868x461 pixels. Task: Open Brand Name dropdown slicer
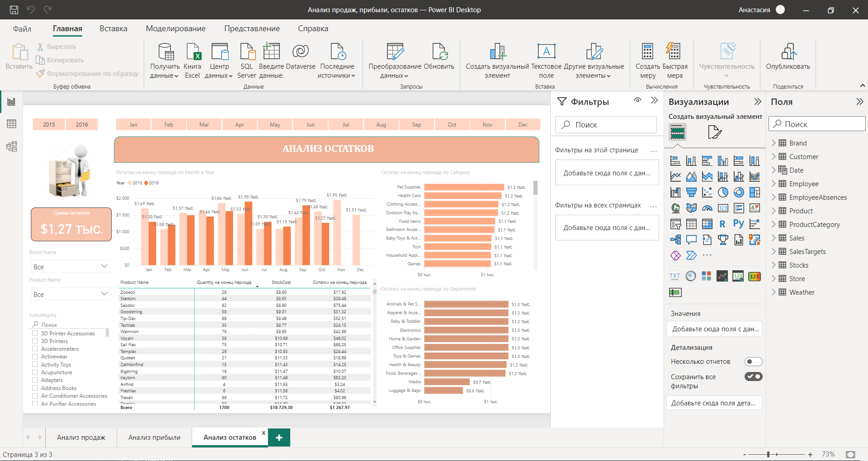(x=71, y=267)
